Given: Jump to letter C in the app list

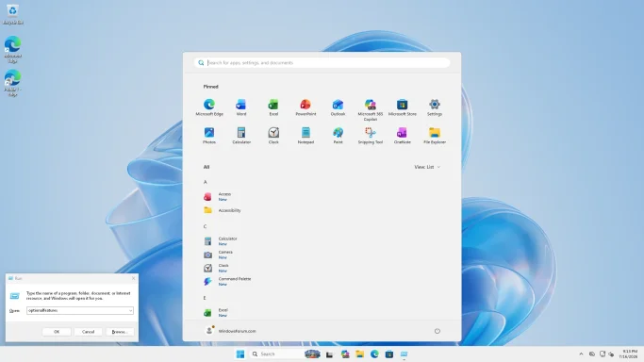Looking at the screenshot, I should [206, 226].
